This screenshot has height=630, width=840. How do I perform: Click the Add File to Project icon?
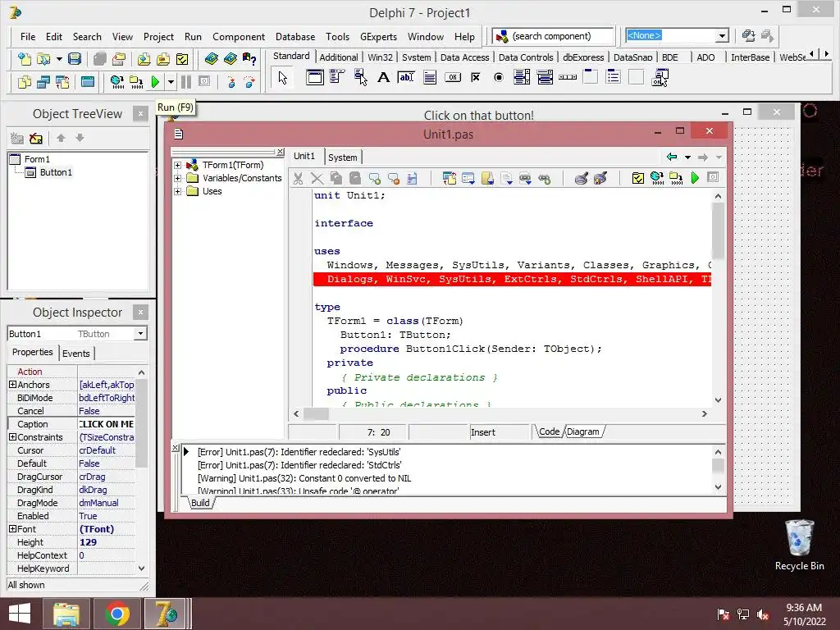click(144, 58)
